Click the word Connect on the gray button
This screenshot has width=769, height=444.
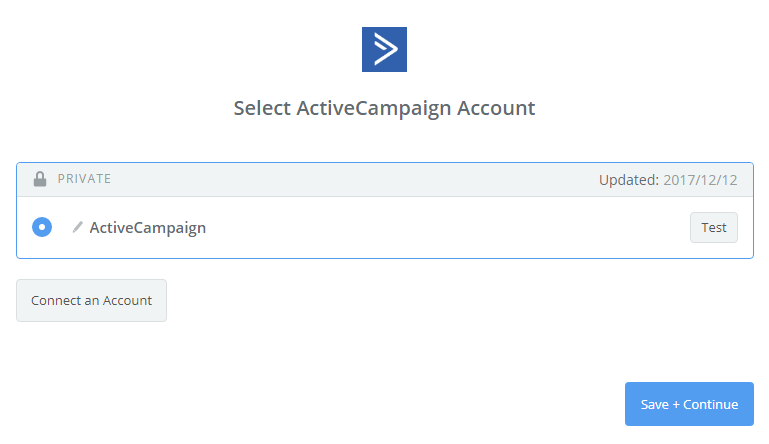57,300
